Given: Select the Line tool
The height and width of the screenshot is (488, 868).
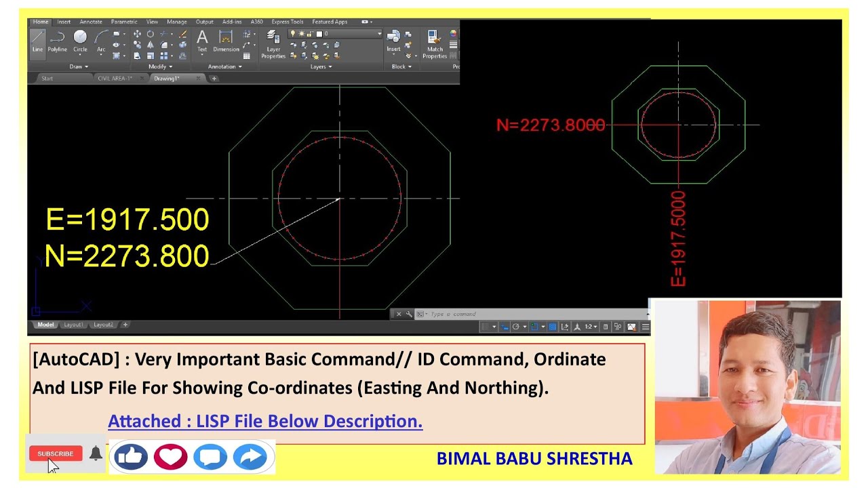Looking at the screenshot, I should point(37,41).
